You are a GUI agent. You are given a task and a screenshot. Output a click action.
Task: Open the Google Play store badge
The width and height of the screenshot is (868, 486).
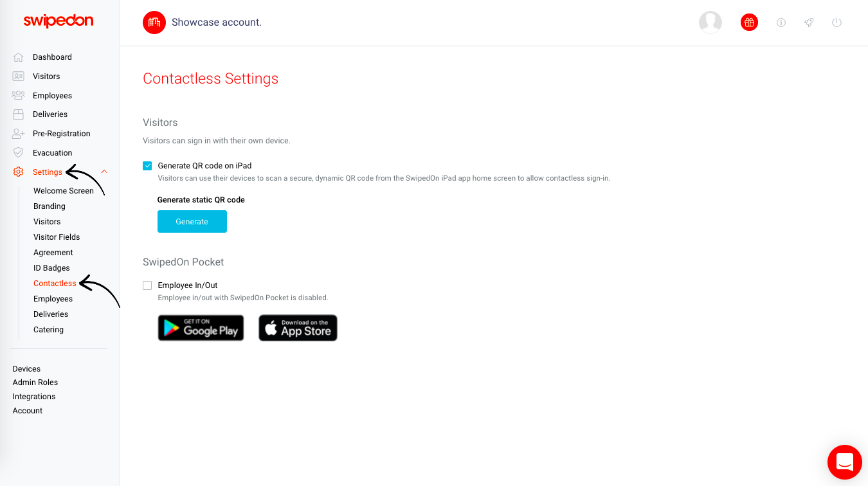(x=201, y=328)
